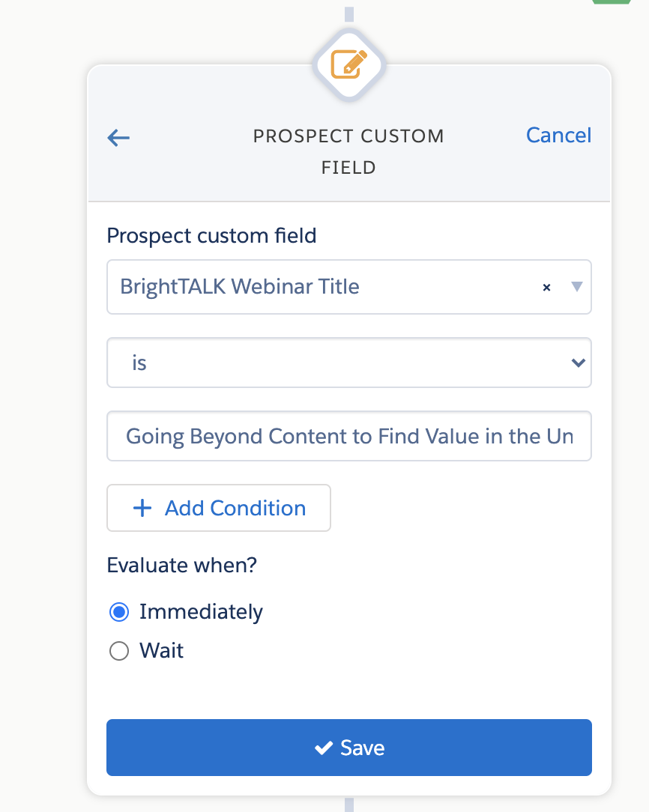Focus the Going Beyond Content value field
The height and width of the screenshot is (812, 649).
click(x=349, y=436)
